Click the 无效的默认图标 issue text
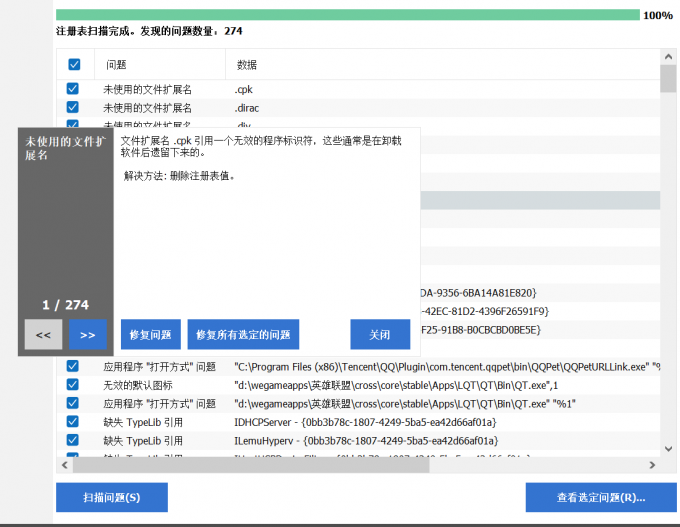The height and width of the screenshot is (527, 680). pos(138,385)
